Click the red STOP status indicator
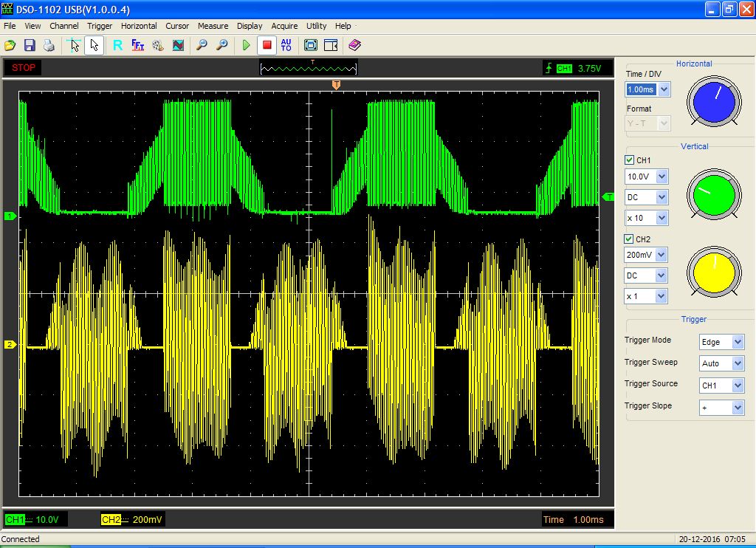756x548 pixels. pos(23,67)
